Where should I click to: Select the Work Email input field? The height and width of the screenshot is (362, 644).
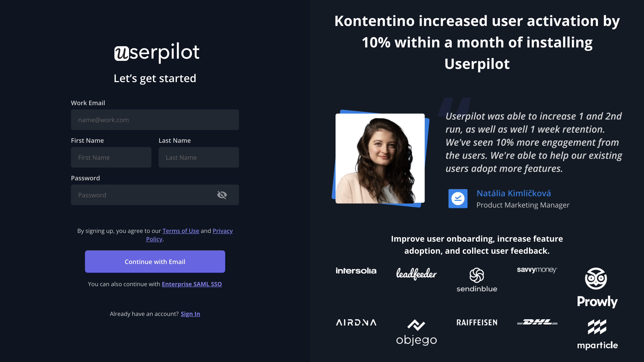[x=155, y=119]
